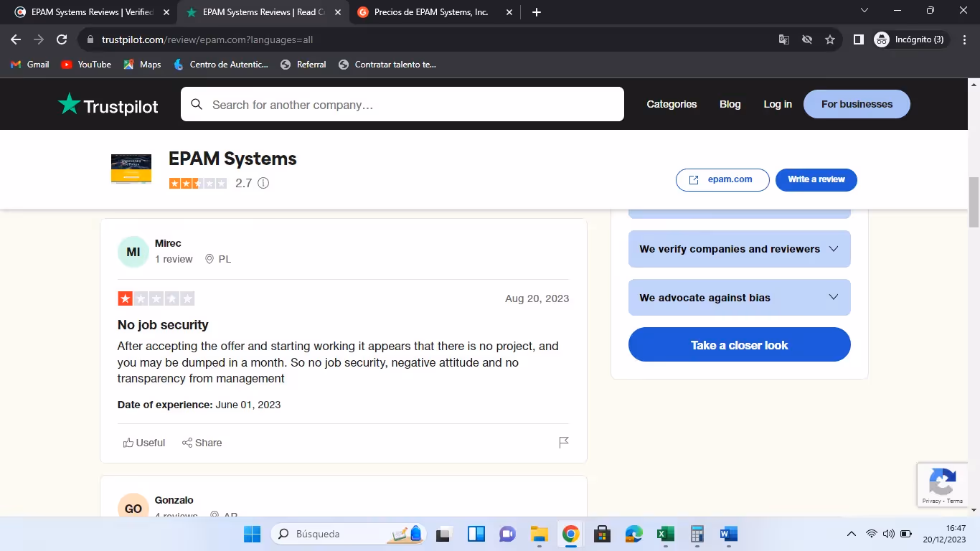Close the Precios de EPAM Systems tab

(509, 12)
